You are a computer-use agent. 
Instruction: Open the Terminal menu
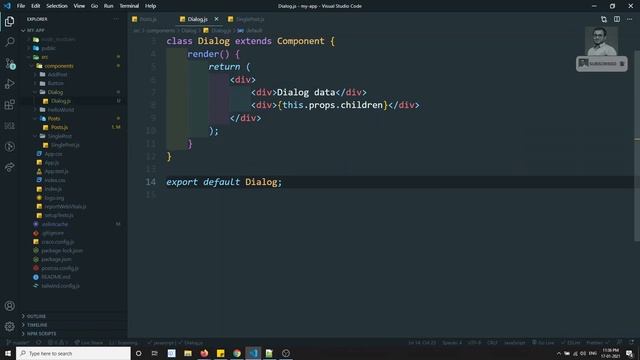[x=129, y=6]
